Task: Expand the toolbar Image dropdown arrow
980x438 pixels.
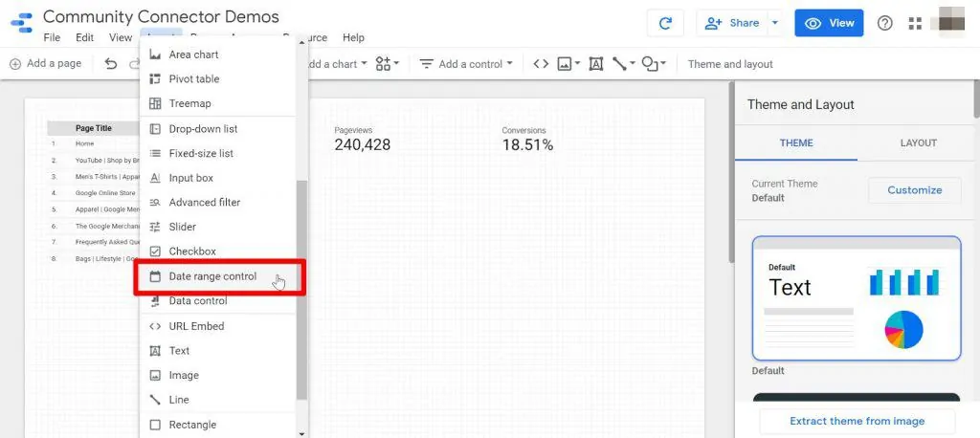Action: [577, 64]
